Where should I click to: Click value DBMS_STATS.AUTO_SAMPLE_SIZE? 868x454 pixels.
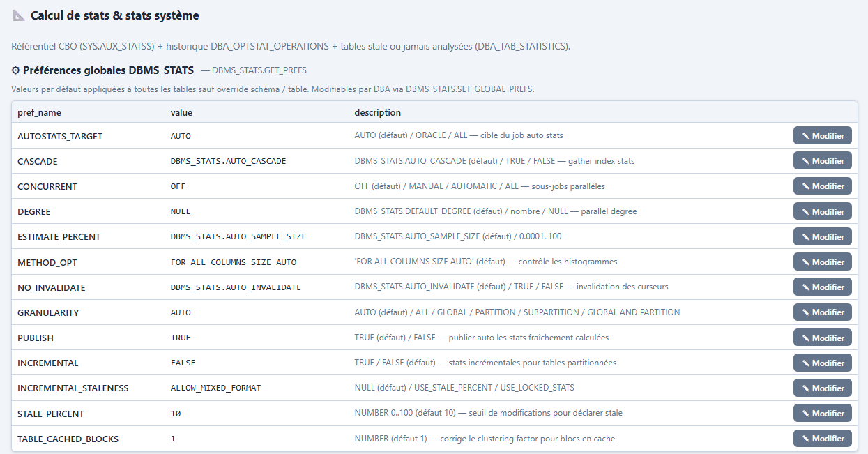238,236
